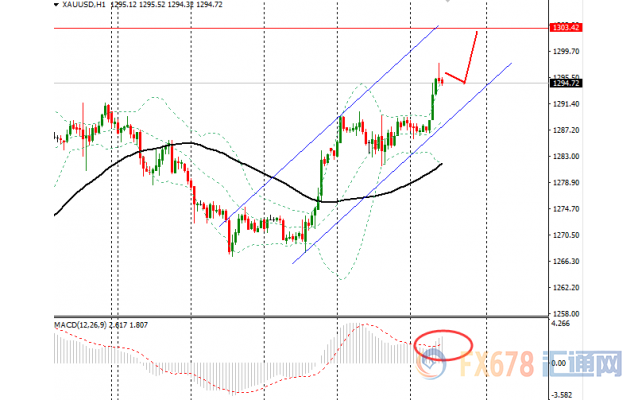Select the red horizontal line at 1303.42
640x400 pixels.
coord(301,29)
